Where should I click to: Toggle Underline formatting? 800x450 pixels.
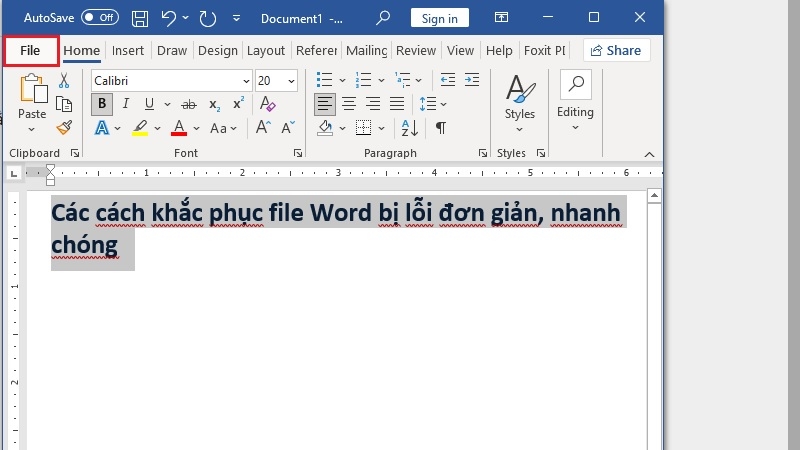tap(149, 104)
